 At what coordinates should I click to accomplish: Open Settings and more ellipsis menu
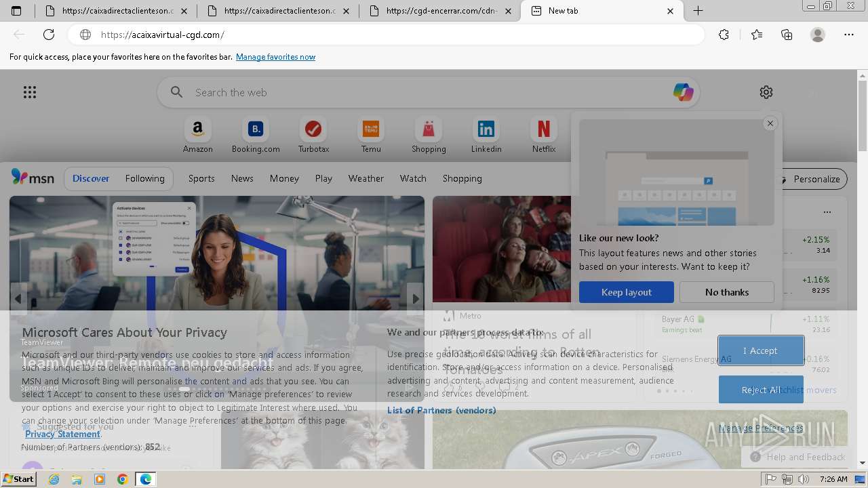tap(849, 35)
